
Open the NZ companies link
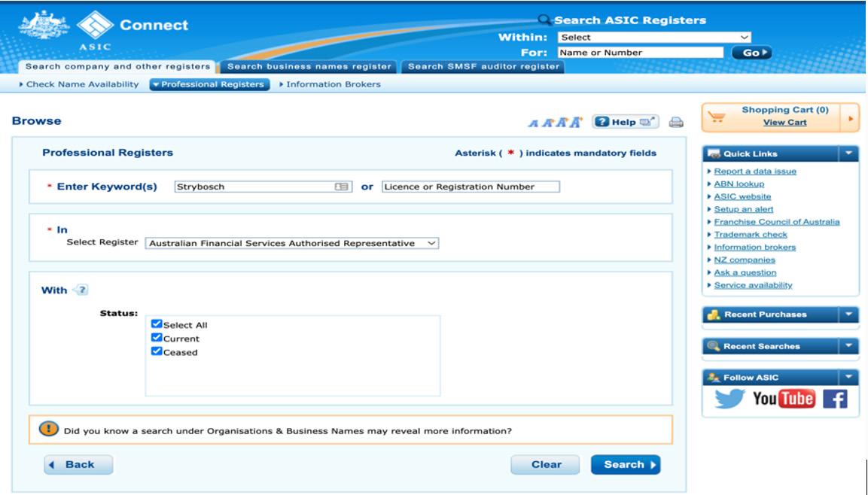(745, 260)
